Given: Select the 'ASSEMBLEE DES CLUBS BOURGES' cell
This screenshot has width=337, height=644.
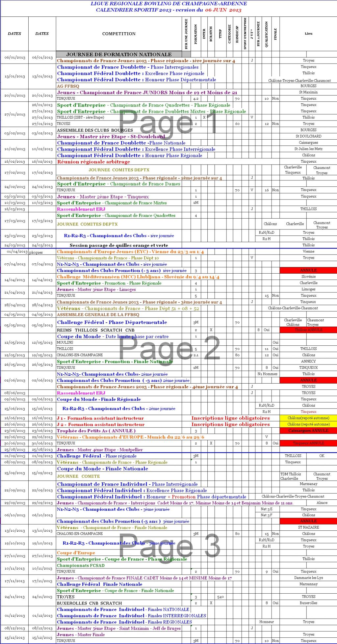Looking at the screenshot, I should click(95, 130).
